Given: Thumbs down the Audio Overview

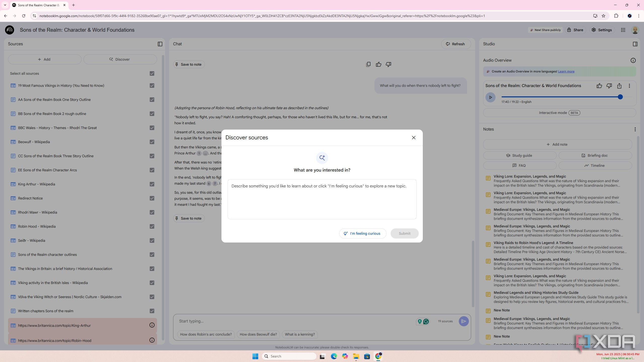Looking at the screenshot, I should 609,86.
